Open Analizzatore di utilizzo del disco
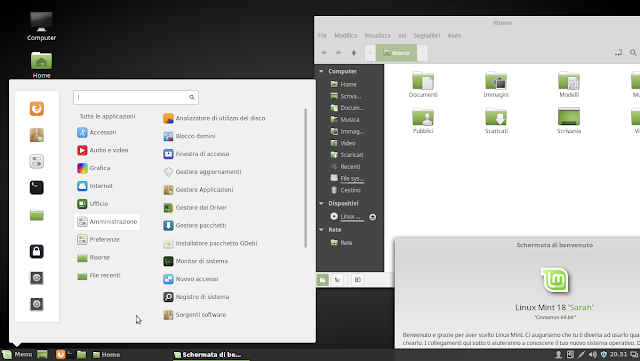 point(214,118)
